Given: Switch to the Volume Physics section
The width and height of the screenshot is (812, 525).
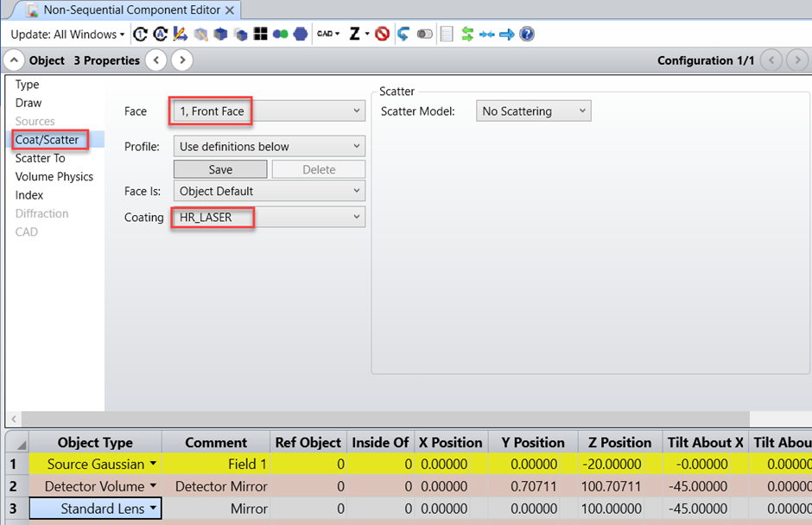Looking at the screenshot, I should (x=54, y=176).
